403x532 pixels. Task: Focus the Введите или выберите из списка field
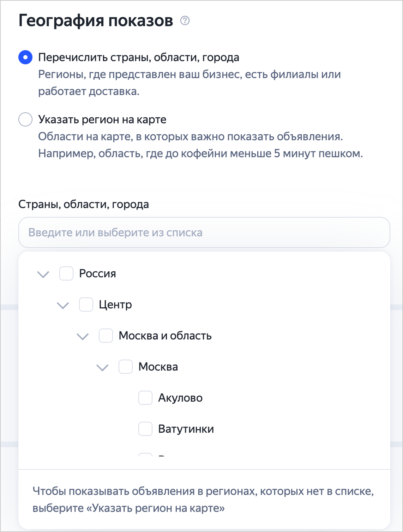[204, 232]
